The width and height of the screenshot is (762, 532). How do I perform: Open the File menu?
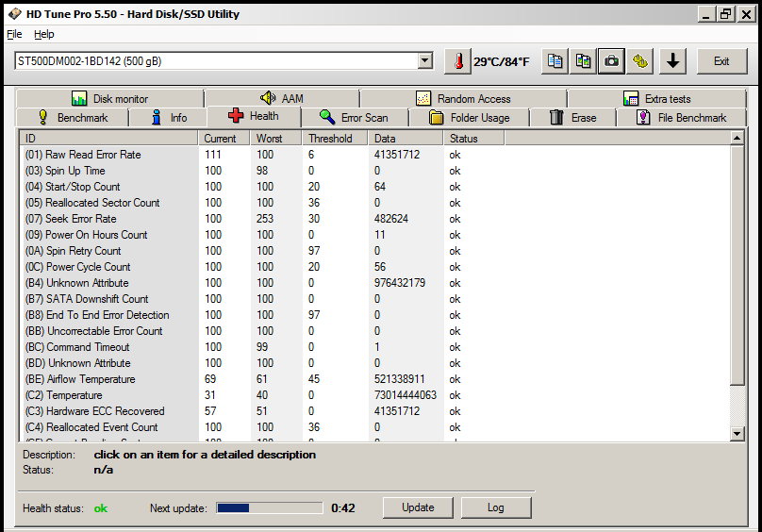14,34
